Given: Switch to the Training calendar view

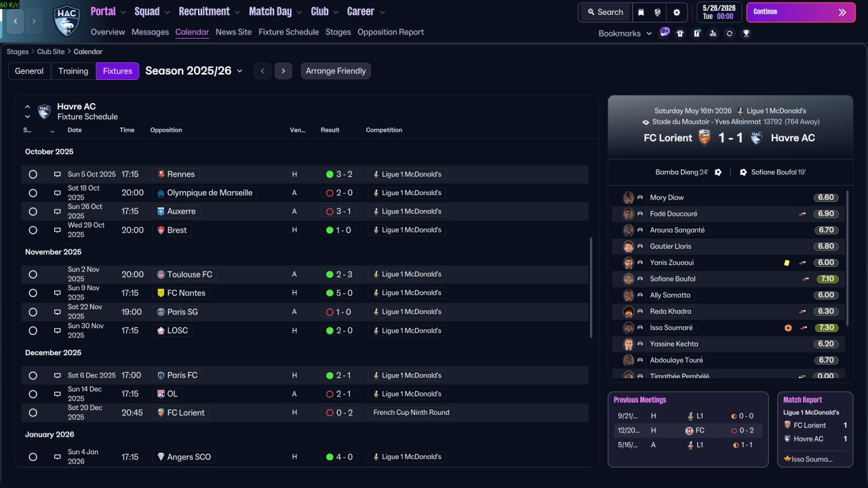Looking at the screenshot, I should click(73, 71).
